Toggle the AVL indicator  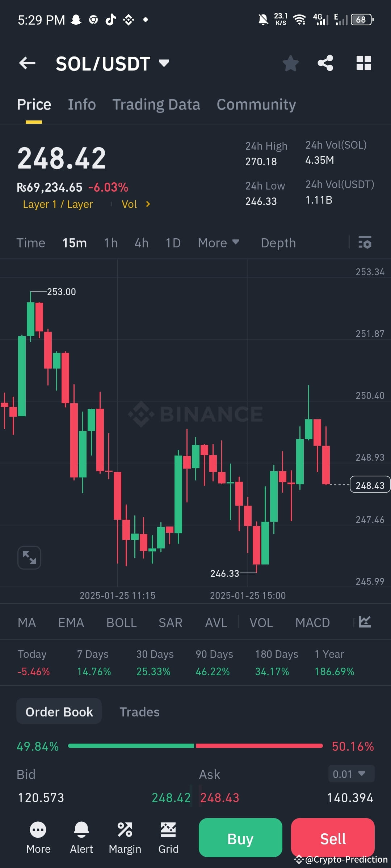tap(216, 622)
